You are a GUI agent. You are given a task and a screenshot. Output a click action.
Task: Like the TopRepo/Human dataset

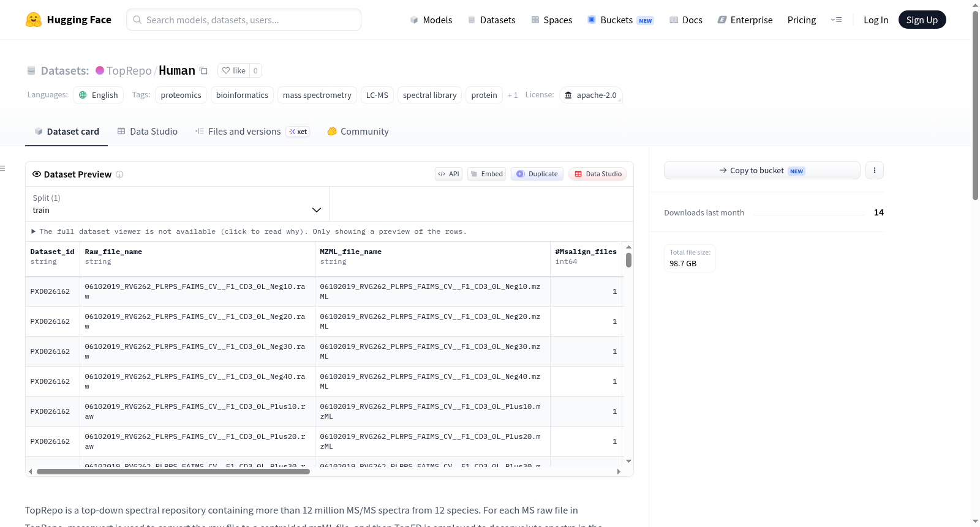click(233, 70)
